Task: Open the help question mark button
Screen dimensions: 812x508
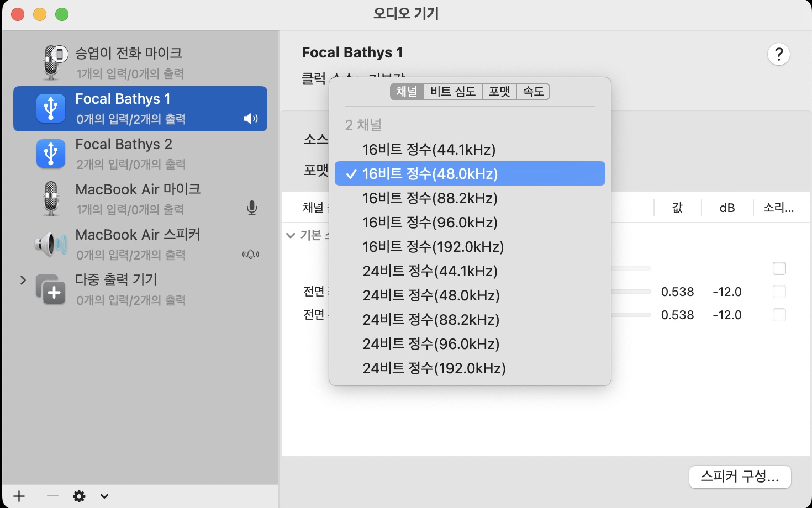Action: (x=779, y=54)
